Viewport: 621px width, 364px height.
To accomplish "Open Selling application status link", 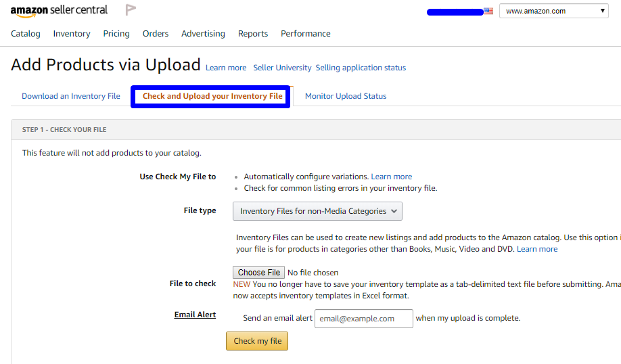I will 361,68.
